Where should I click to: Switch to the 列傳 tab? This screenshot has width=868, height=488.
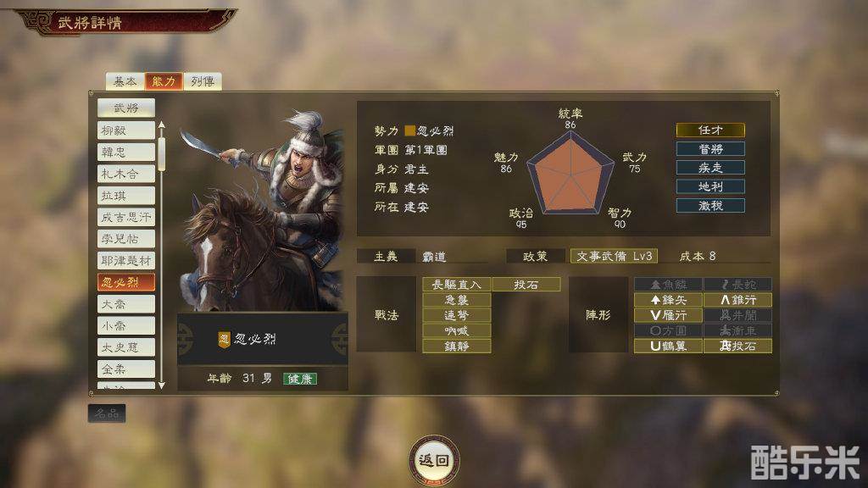203,81
